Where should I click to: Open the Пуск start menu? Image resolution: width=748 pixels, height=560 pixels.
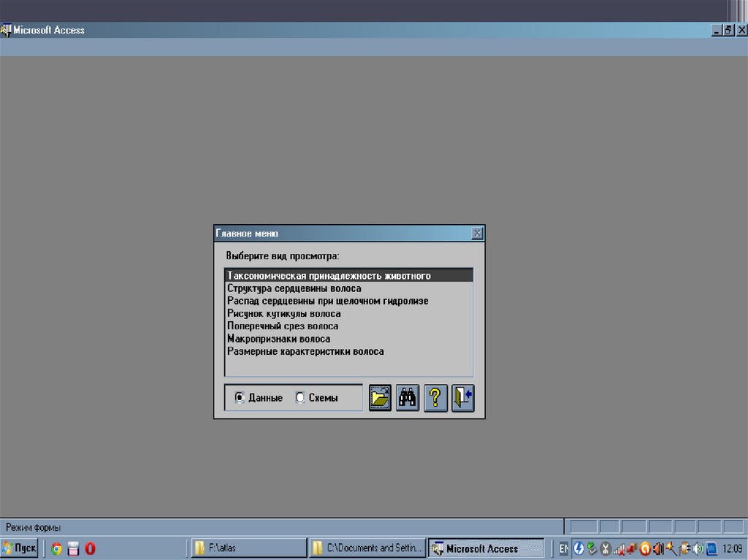(20, 548)
